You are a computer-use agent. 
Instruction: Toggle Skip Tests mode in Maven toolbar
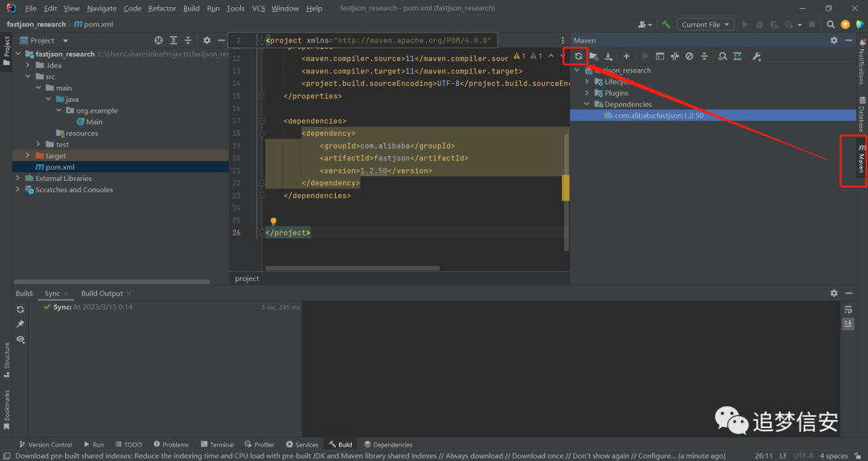pyautogui.click(x=690, y=56)
